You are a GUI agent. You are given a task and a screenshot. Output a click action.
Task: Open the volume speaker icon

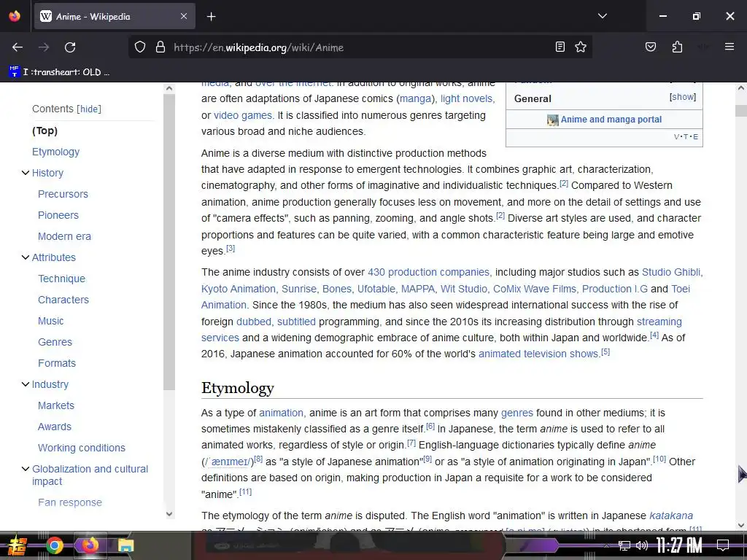coord(642,545)
